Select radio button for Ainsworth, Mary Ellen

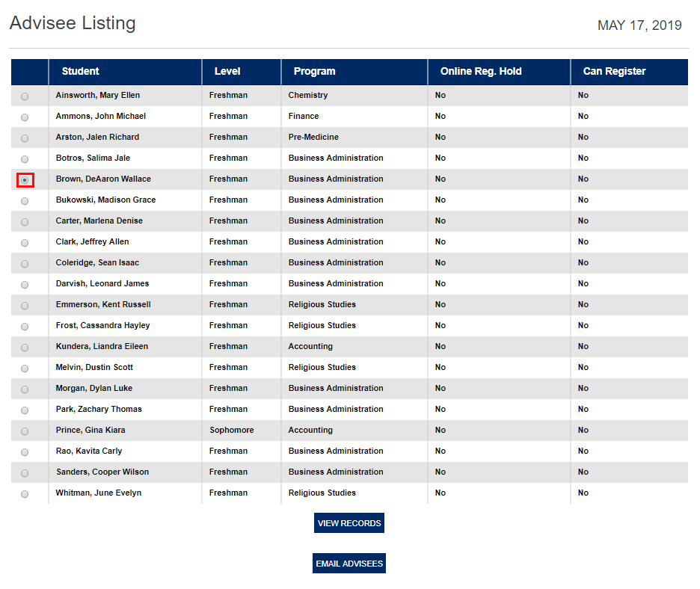click(25, 96)
